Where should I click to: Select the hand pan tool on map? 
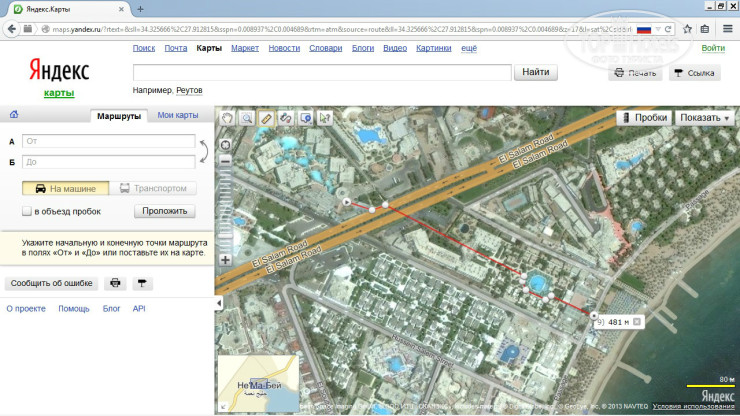[227, 118]
